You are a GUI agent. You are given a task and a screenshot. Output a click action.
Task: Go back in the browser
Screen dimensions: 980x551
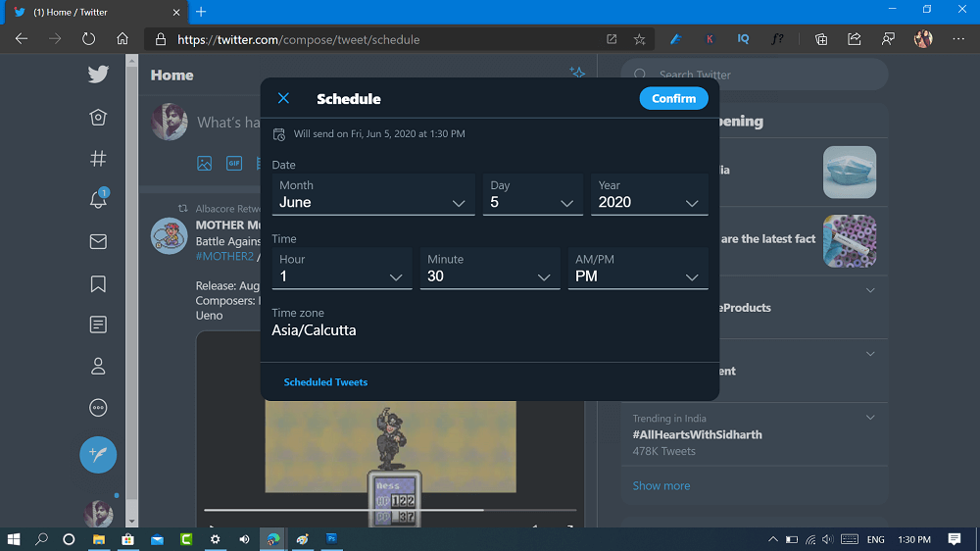point(22,39)
